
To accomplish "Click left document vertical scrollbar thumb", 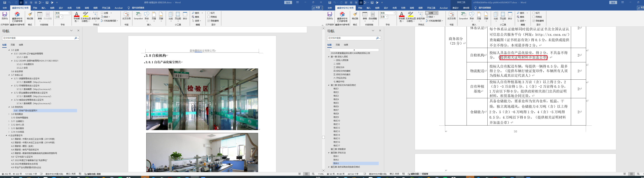I will pyautogui.click(x=323, y=137).
